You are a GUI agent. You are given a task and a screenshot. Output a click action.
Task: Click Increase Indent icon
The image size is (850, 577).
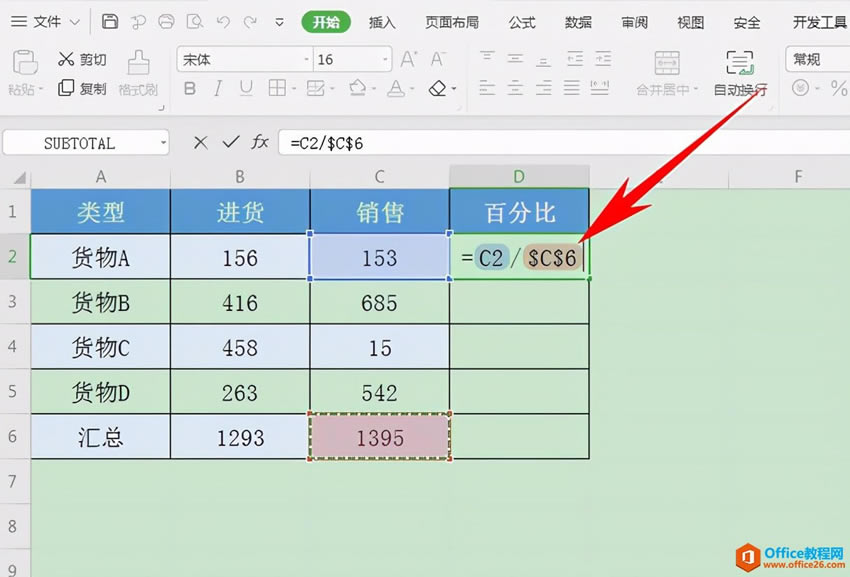coord(603,58)
